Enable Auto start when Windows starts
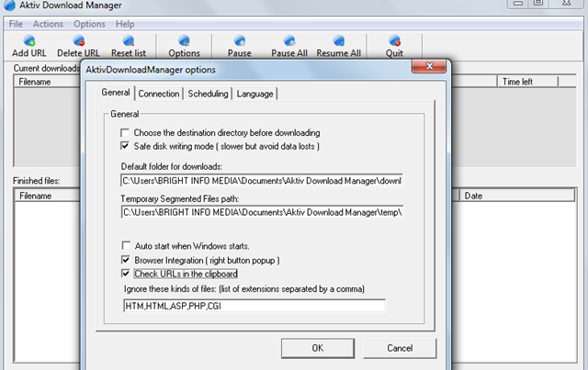The image size is (588, 370). [x=126, y=246]
